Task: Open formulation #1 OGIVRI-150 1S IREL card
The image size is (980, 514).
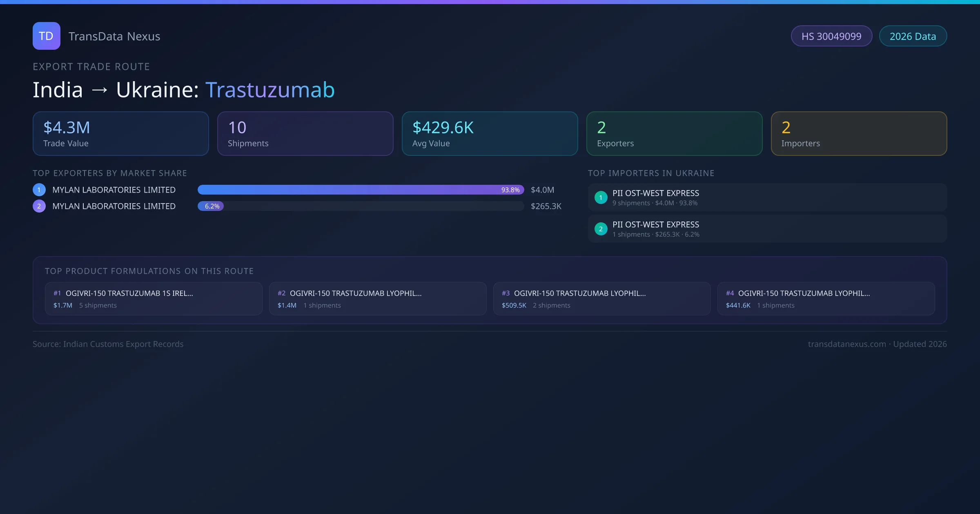Action: coord(154,299)
